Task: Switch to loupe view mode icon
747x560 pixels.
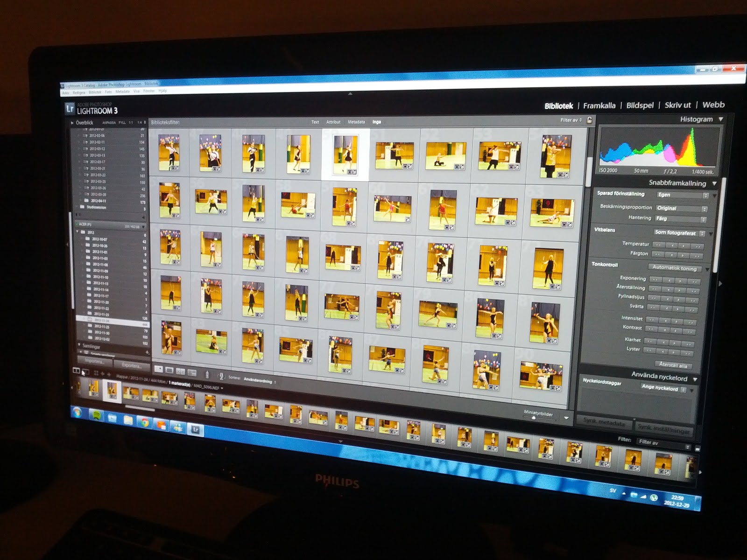Action: (169, 370)
